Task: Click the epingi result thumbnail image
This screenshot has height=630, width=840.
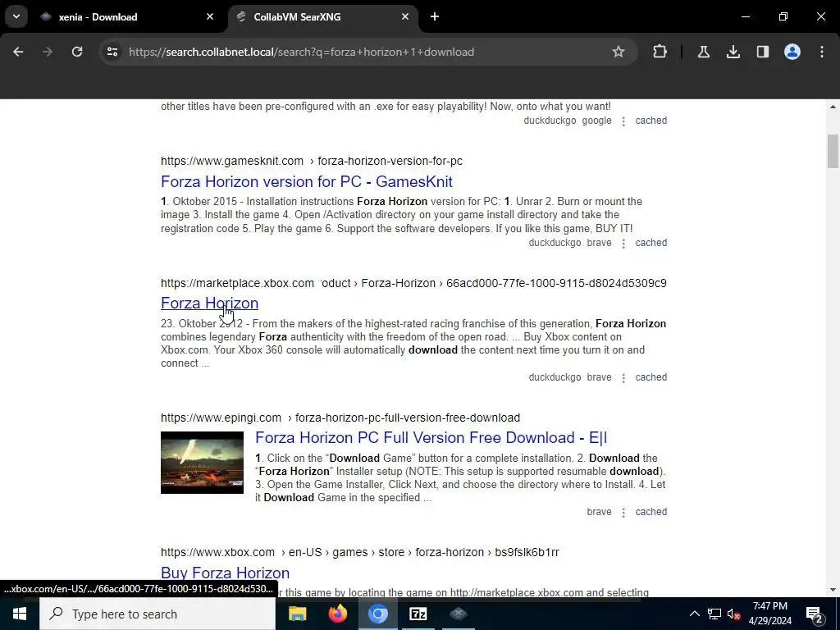Action: (202, 463)
